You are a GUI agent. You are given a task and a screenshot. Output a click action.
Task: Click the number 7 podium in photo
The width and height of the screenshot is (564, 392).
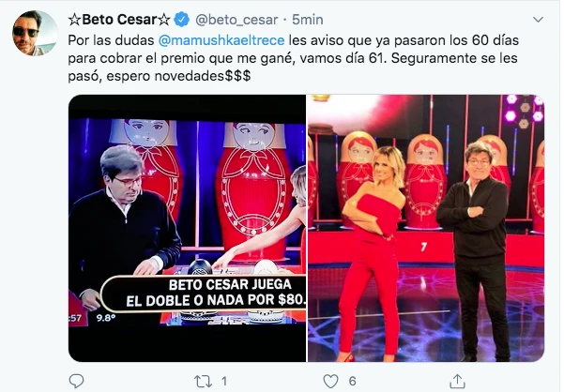pos(424,247)
